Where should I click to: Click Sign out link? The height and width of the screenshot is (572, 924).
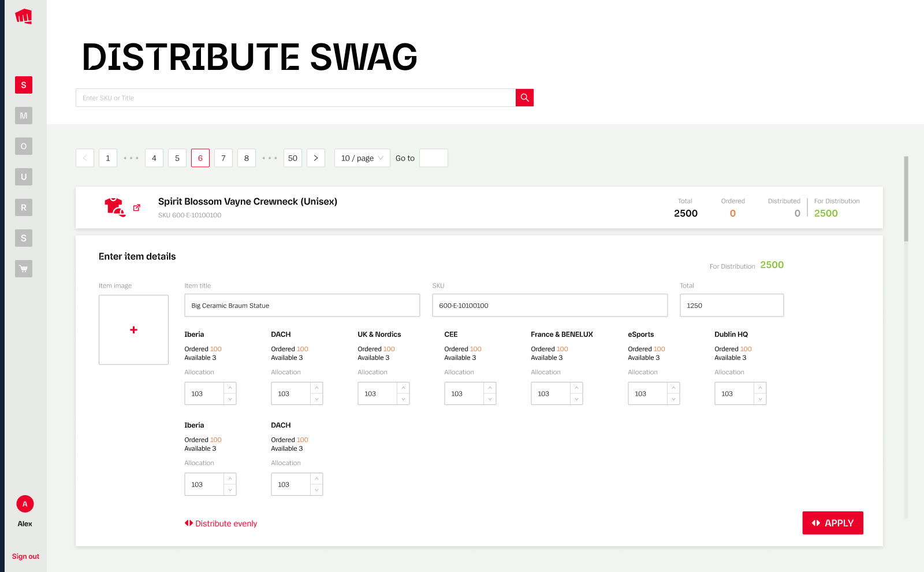pyautogui.click(x=25, y=556)
